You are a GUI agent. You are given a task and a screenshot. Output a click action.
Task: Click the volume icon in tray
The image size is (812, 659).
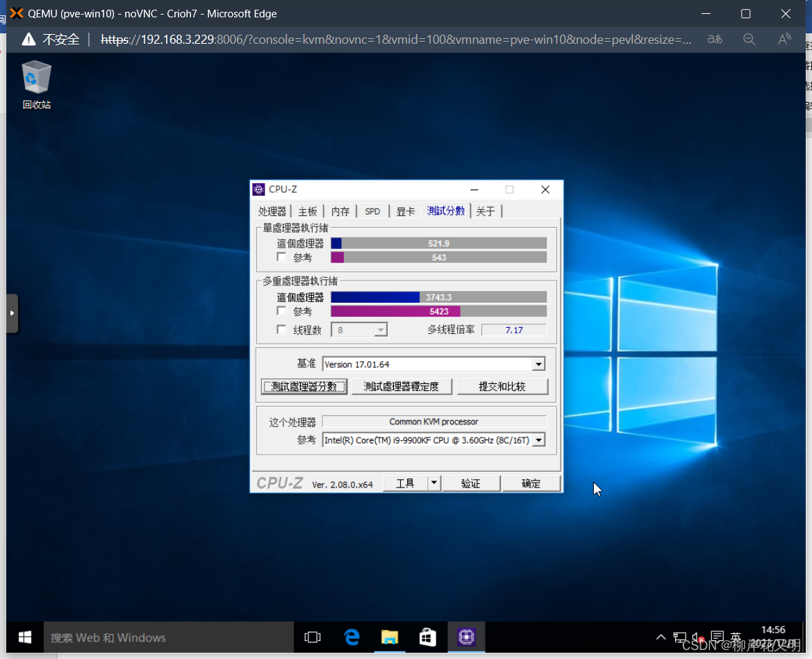[x=697, y=637]
